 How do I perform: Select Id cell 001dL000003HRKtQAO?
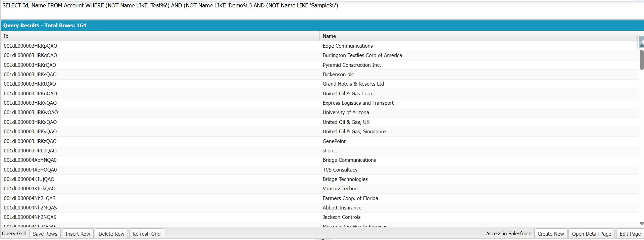[160, 84]
